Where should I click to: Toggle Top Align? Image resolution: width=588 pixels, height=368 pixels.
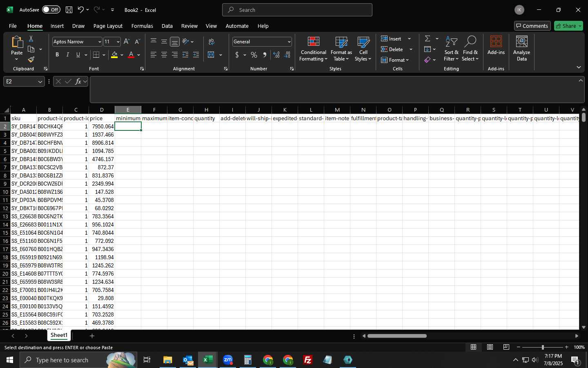click(x=154, y=42)
